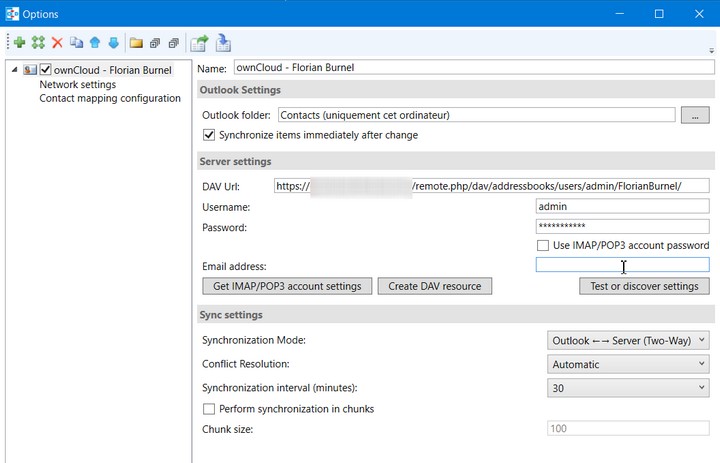Move profile up with the up arrow
Image resolution: width=720 pixels, height=463 pixels.
pos(95,43)
